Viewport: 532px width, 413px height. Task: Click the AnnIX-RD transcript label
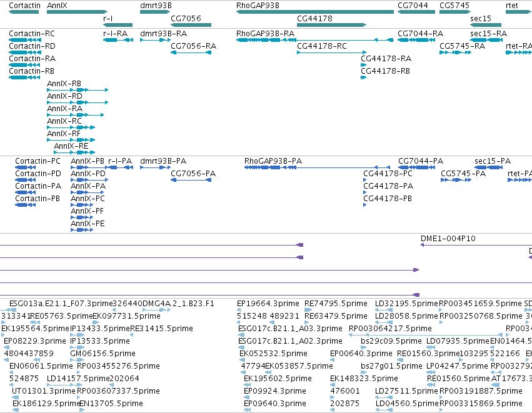64,96
